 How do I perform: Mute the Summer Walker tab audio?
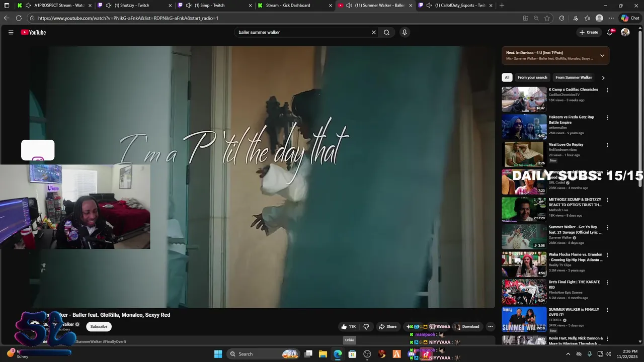coord(349,6)
